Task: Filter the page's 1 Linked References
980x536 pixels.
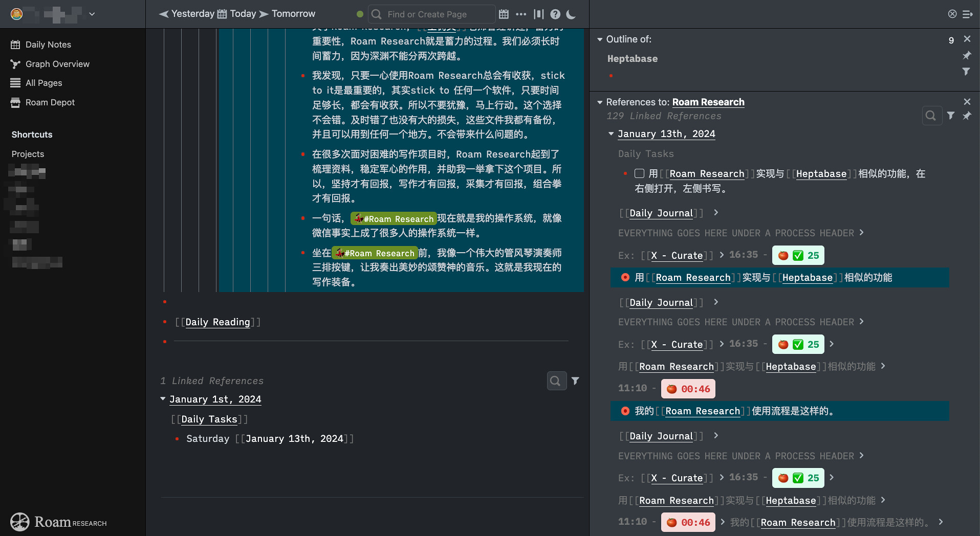Action: (575, 381)
